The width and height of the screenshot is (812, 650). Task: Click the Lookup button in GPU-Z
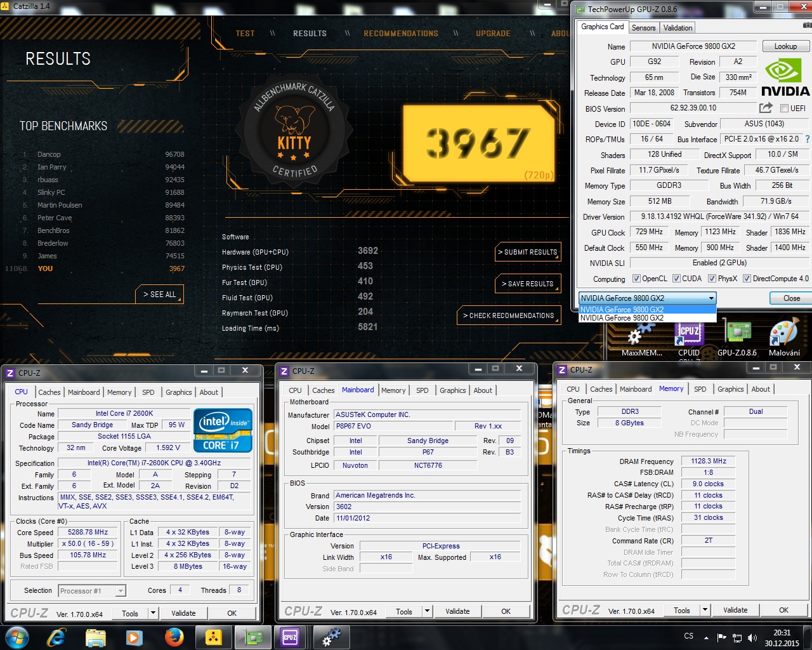click(x=785, y=46)
